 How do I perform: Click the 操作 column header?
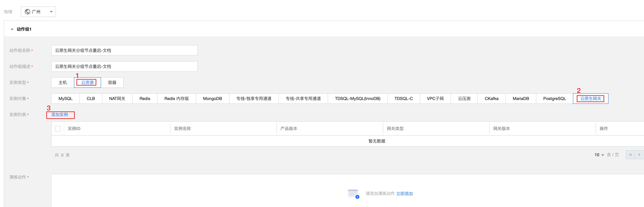(x=604, y=129)
